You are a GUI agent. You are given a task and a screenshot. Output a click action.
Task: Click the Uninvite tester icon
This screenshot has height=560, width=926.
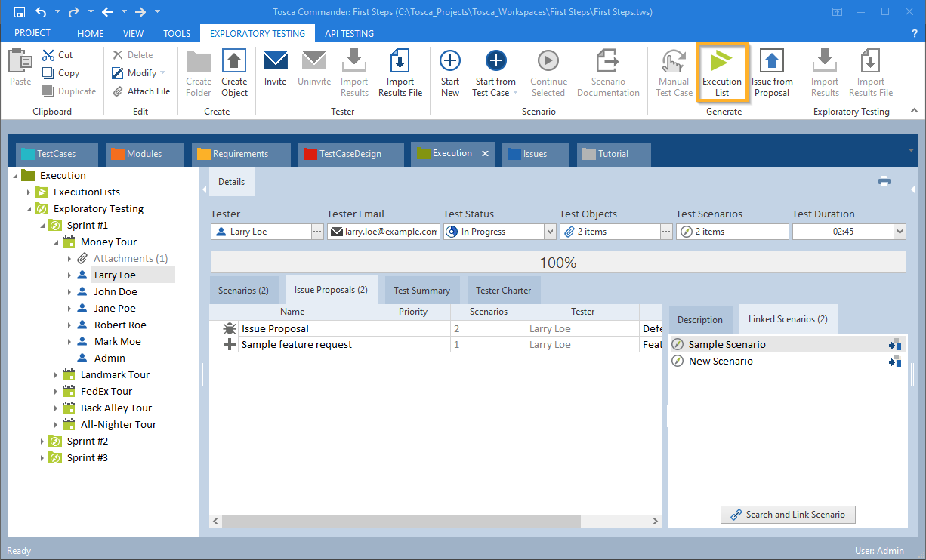point(313,72)
